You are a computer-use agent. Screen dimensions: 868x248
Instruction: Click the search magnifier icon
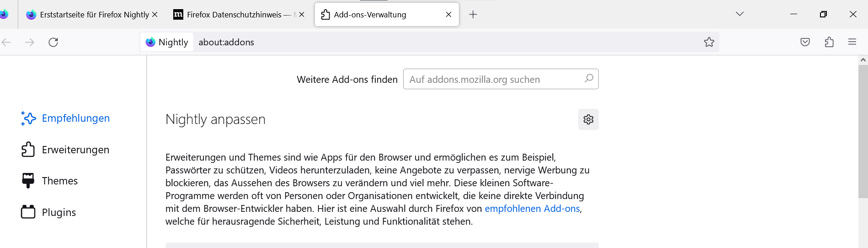coord(589,79)
